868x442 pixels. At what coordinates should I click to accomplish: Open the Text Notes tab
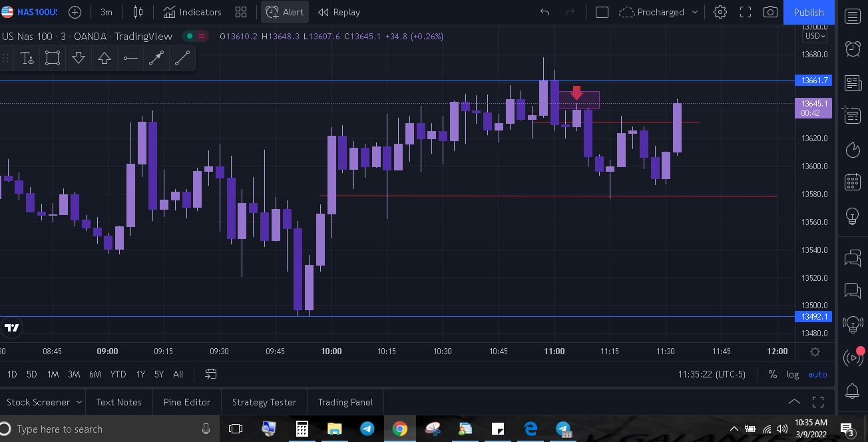click(x=118, y=402)
